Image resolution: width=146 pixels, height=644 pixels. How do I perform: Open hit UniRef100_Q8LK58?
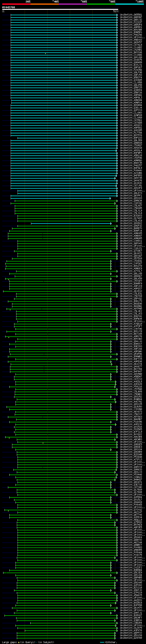pos(131,85)
